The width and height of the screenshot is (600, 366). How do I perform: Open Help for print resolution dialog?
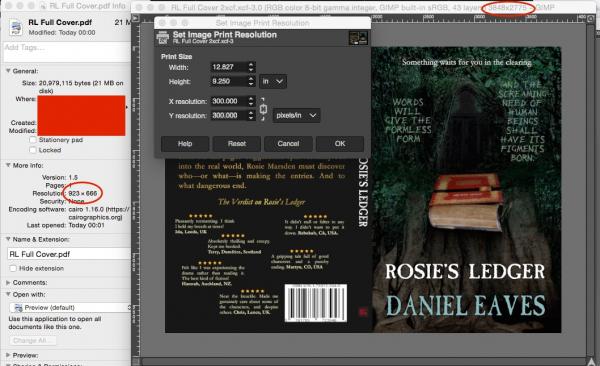click(185, 144)
